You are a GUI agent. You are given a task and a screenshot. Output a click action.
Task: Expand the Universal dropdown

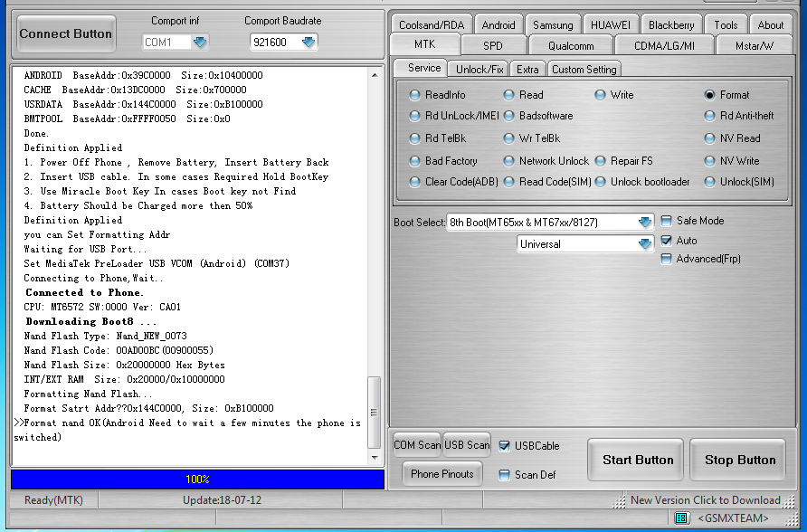click(x=644, y=244)
